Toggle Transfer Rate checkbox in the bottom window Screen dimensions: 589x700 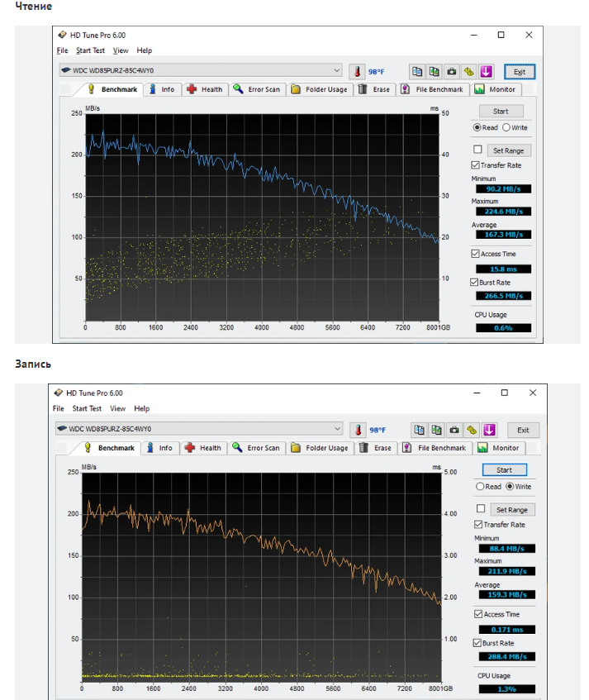479,525
